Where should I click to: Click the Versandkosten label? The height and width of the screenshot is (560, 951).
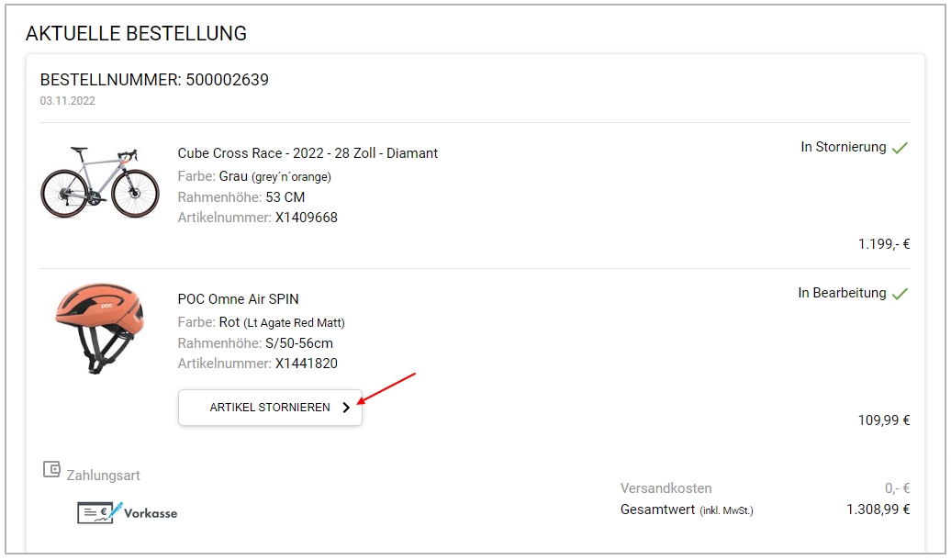(666, 488)
